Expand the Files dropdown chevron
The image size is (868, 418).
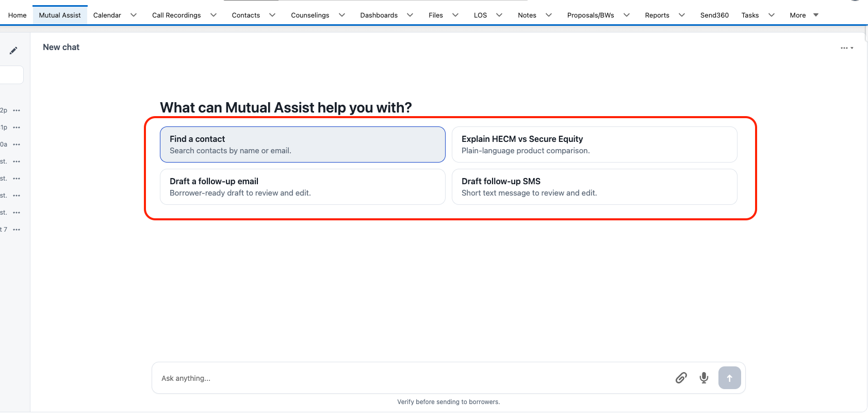455,15
